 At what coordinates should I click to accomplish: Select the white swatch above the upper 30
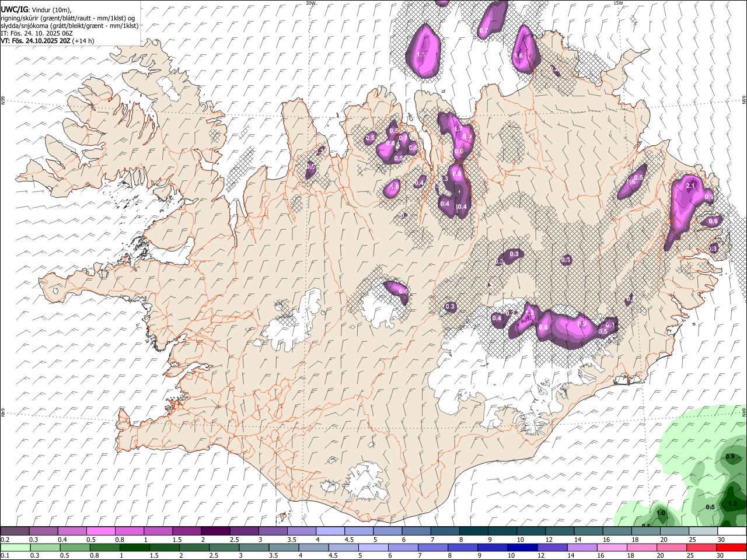coord(732,531)
